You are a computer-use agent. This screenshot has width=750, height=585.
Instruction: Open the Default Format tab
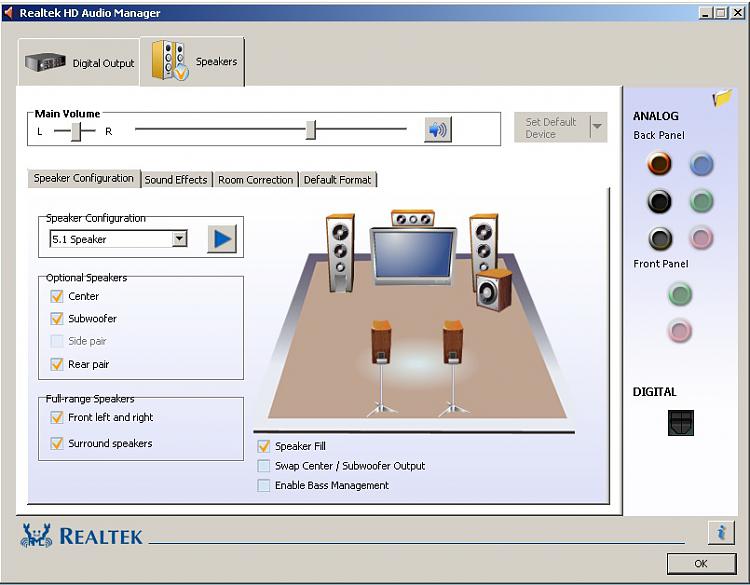(337, 180)
